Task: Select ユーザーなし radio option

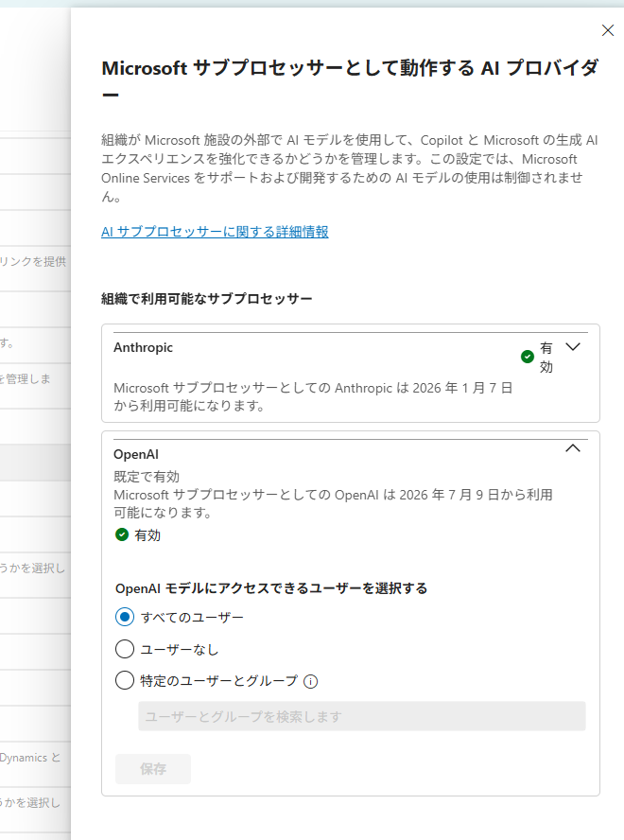Action: tap(125, 649)
